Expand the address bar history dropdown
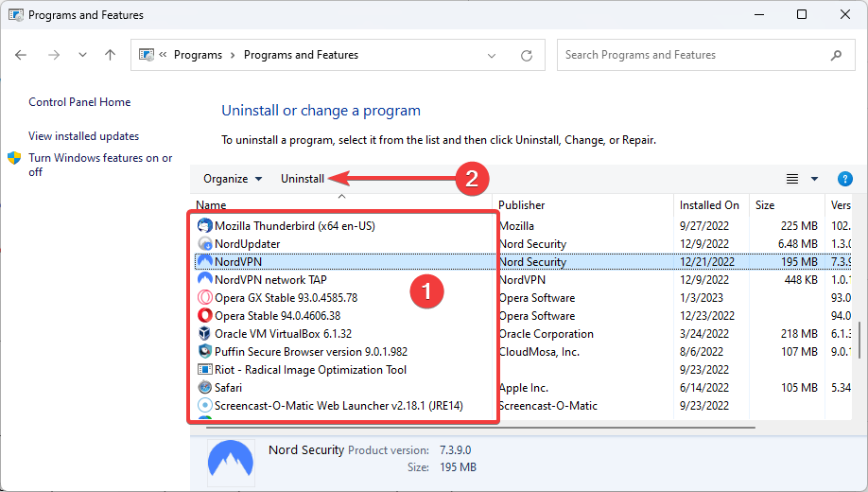The height and width of the screenshot is (492, 868). [492, 55]
